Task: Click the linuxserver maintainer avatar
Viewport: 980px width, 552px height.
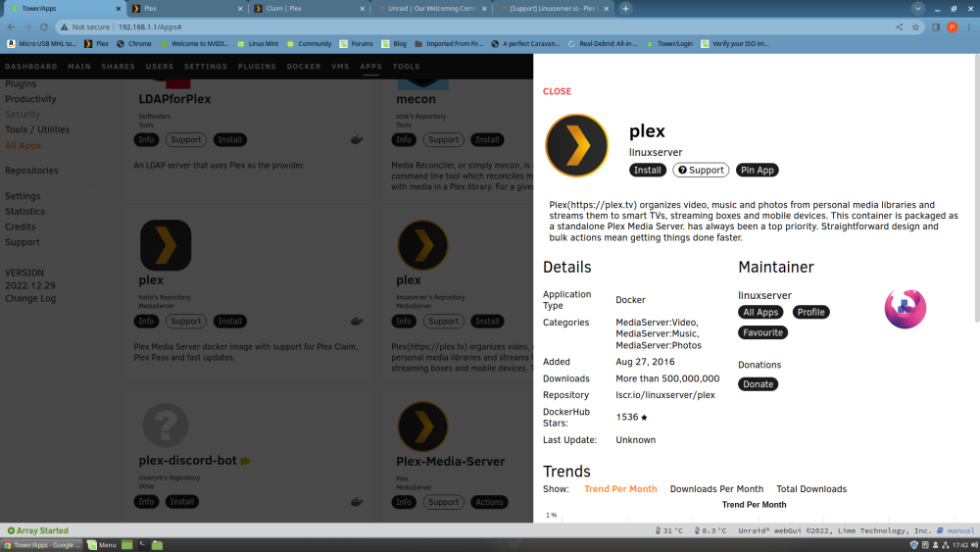Action: pos(905,309)
